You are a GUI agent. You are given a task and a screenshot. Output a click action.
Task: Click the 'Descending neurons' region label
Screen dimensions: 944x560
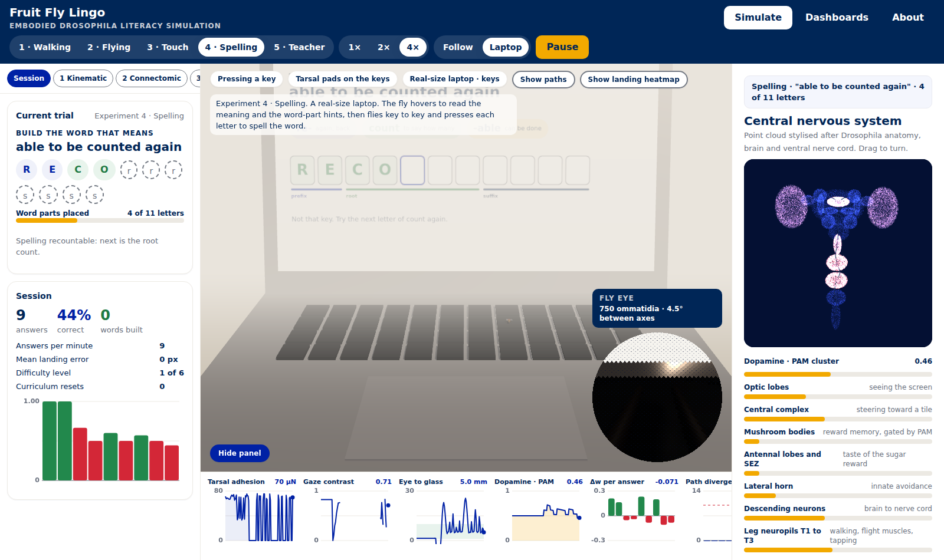785,509
